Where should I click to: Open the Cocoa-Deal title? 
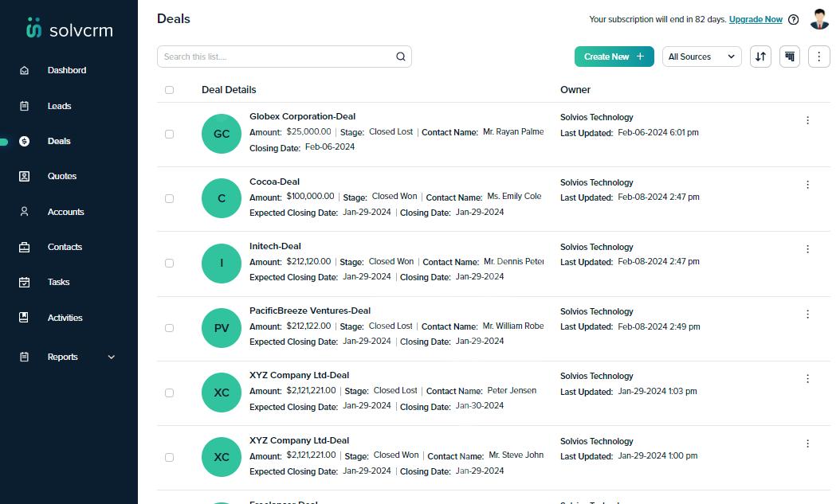pyautogui.click(x=274, y=182)
